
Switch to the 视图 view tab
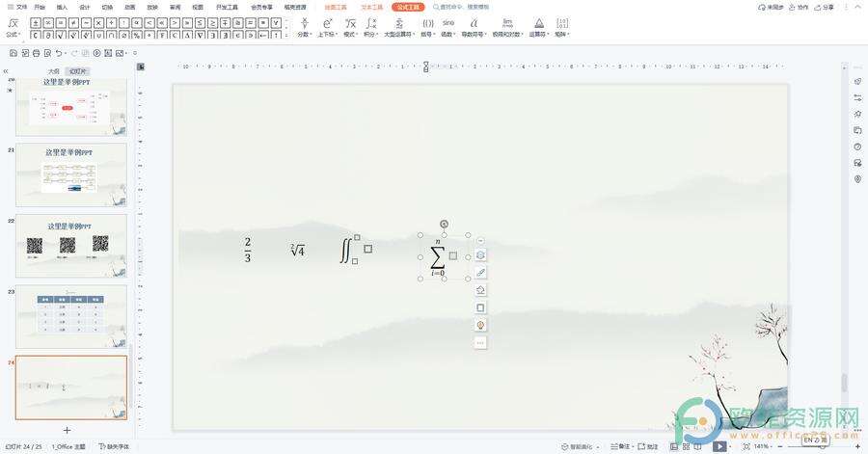pos(198,7)
